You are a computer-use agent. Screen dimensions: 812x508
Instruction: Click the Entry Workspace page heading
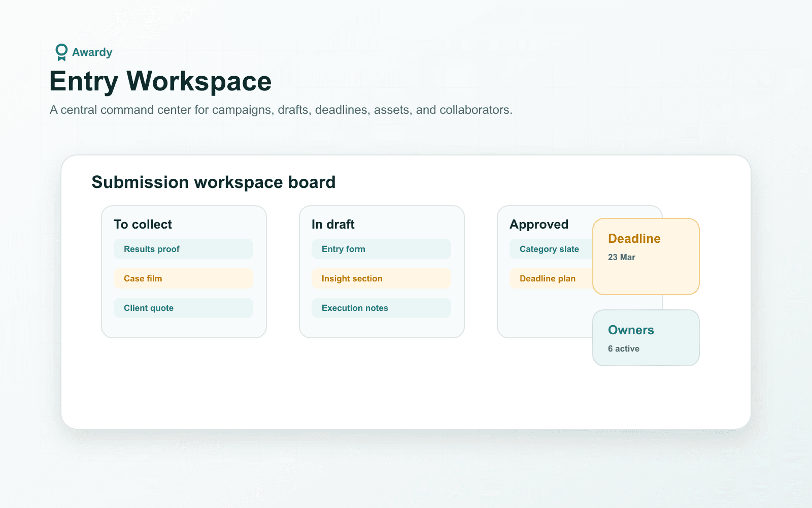pyautogui.click(x=160, y=81)
